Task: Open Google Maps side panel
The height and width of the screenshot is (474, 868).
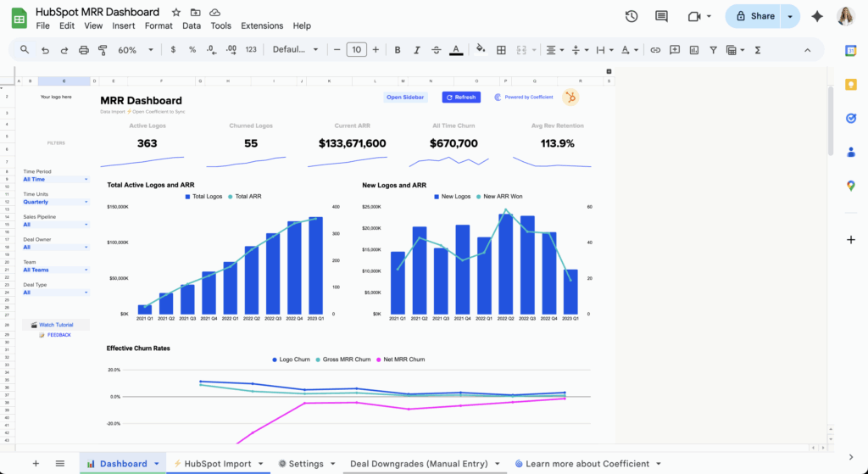Action: click(x=851, y=186)
